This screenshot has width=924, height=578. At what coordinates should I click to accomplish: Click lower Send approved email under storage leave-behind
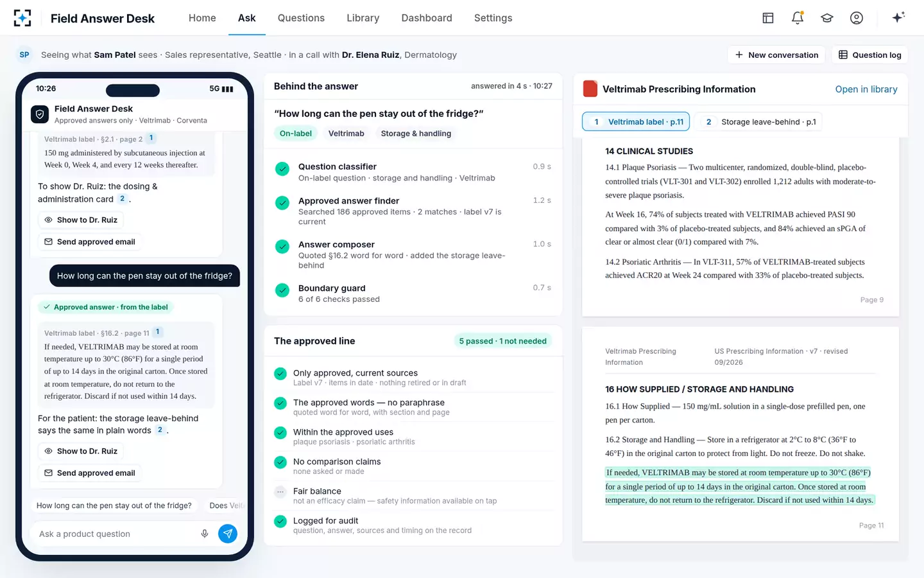tap(90, 473)
